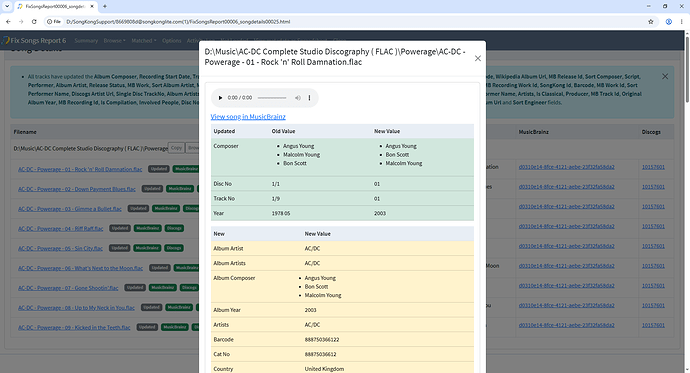
Task: Open View song in MusicBrainz link
Action: 248,117
